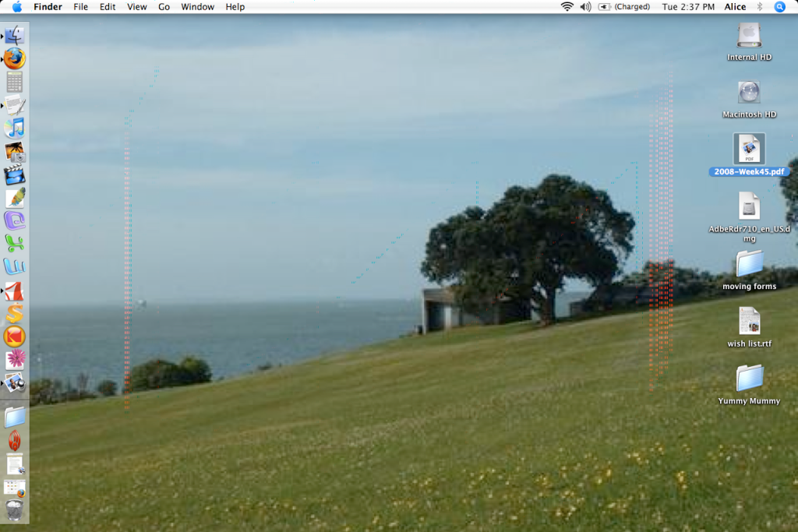Open the blue folder in the Dock

click(x=15, y=417)
